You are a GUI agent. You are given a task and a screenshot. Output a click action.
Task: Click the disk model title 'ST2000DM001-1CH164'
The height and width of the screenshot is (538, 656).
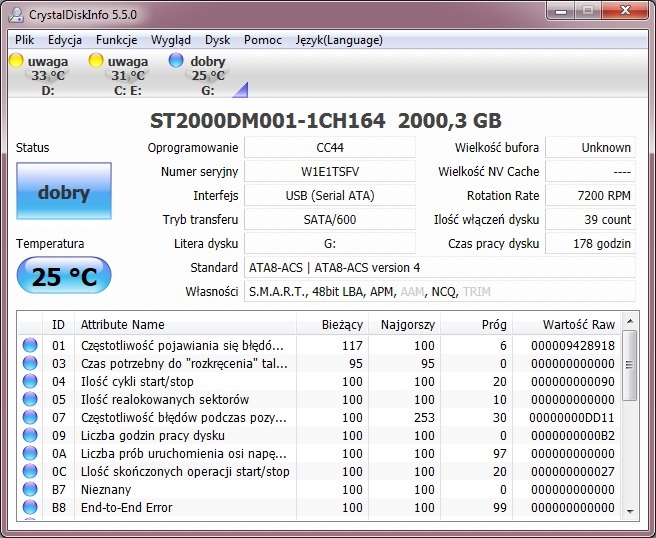267,121
